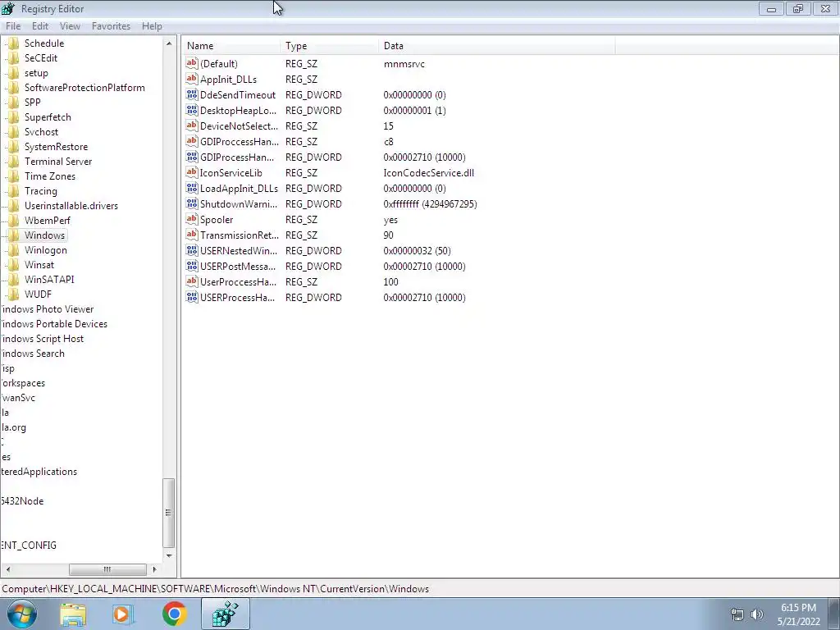This screenshot has height=630, width=840.
Task: Click the GDIProccessHan... REG_SZ icon
Action: pyautogui.click(x=192, y=141)
